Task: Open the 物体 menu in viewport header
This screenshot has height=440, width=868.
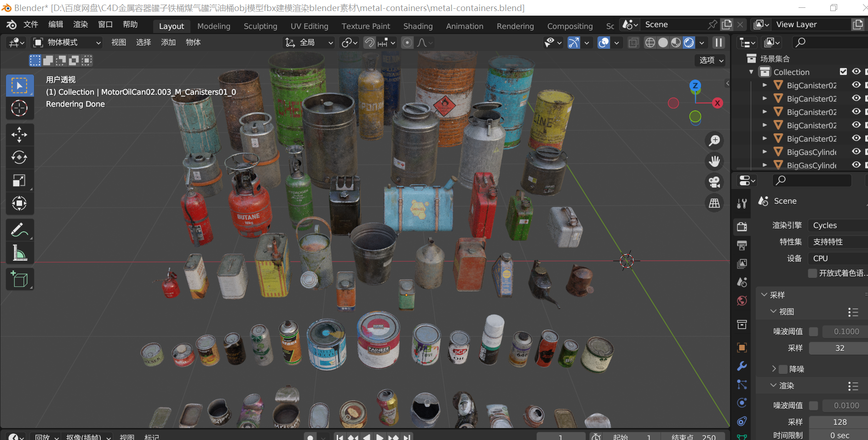Action: pyautogui.click(x=193, y=42)
